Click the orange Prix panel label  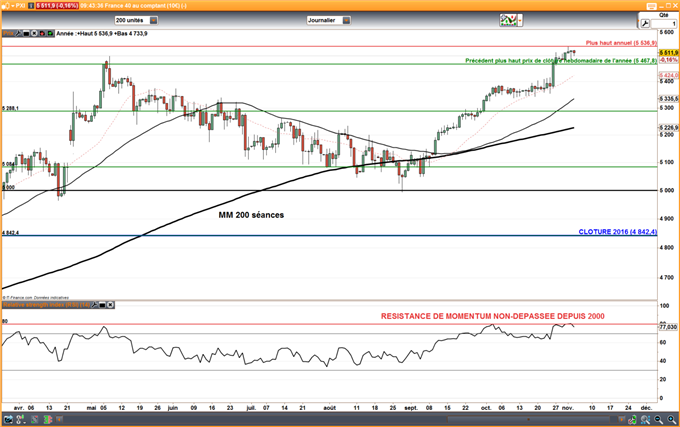click(x=8, y=33)
